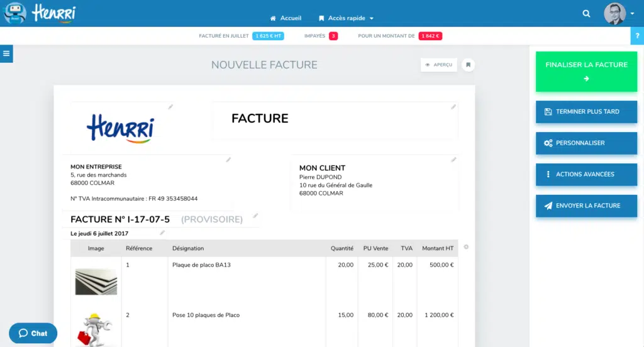This screenshot has height=347, width=644.
Task: Open table settings gear icon
Action: click(x=466, y=247)
